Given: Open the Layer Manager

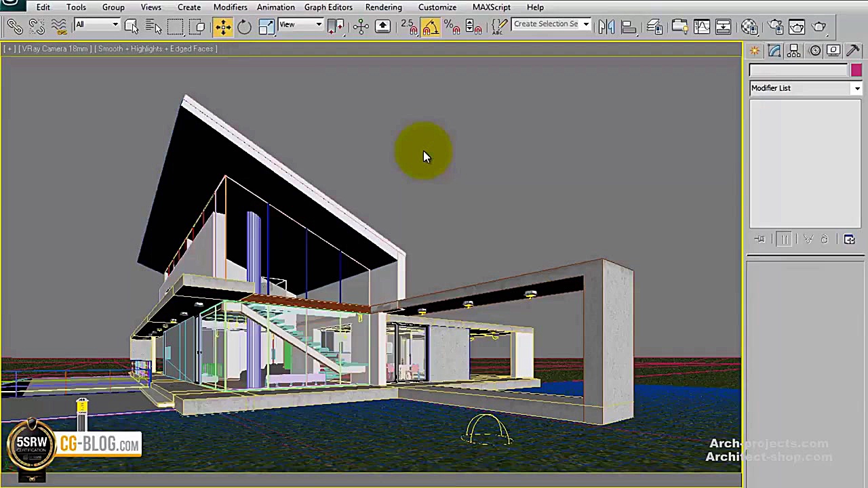Looking at the screenshot, I should 655,26.
